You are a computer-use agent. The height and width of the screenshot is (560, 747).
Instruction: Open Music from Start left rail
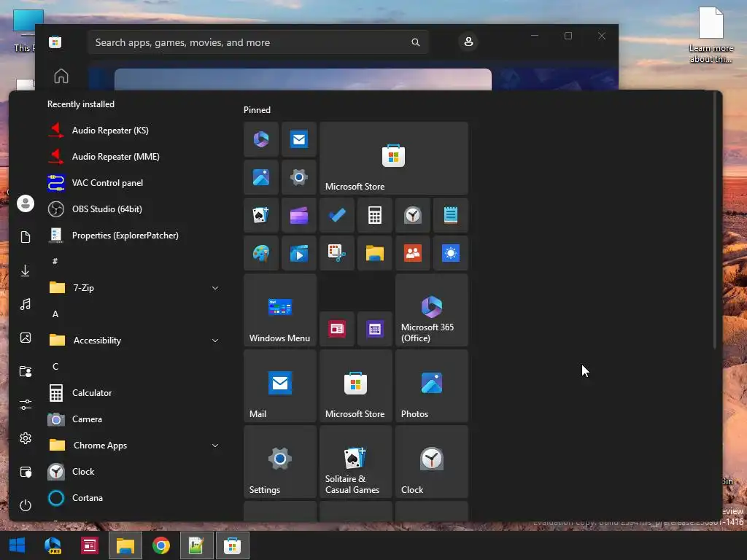(x=26, y=304)
